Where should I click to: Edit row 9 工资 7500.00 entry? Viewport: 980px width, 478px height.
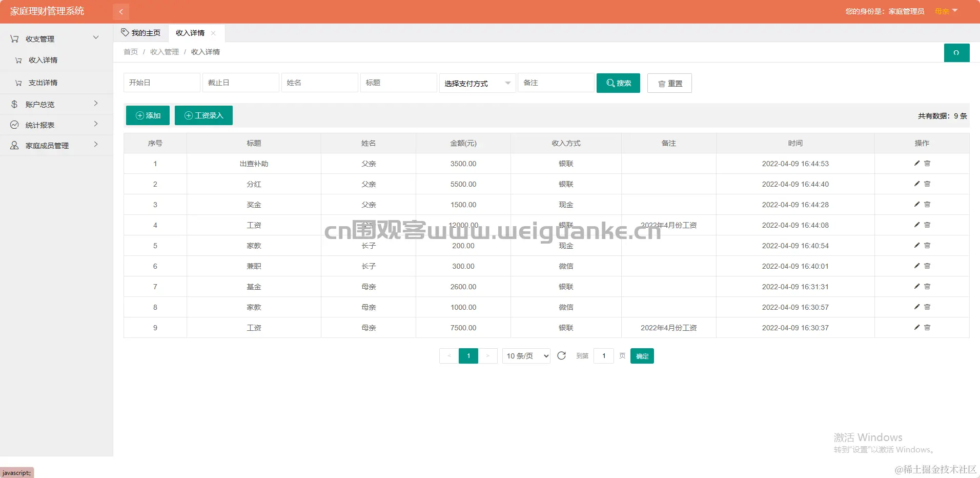click(x=917, y=327)
